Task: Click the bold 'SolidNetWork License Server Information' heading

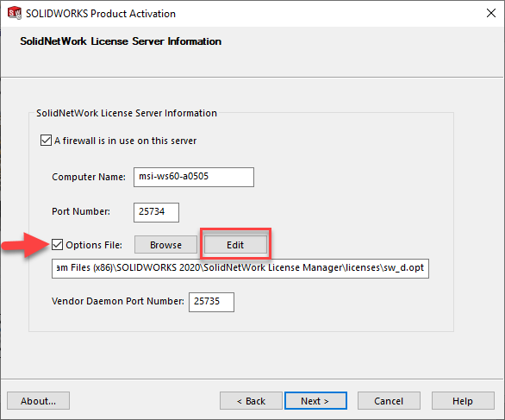Action: tap(121, 41)
